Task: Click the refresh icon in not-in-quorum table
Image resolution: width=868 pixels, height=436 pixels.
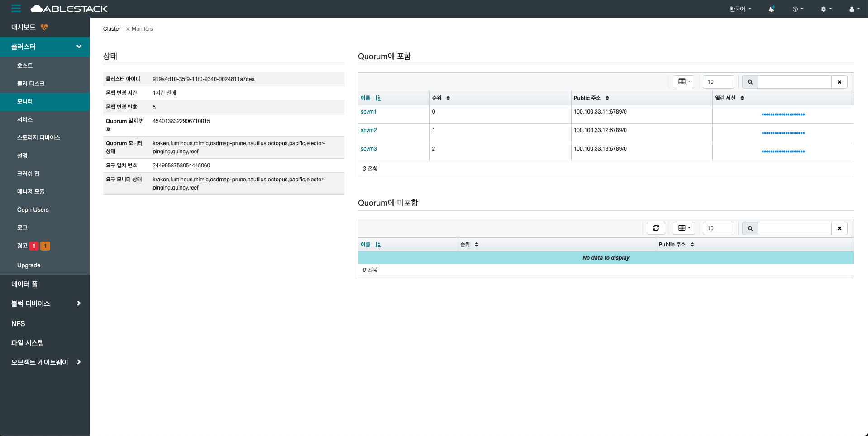Action: point(655,228)
